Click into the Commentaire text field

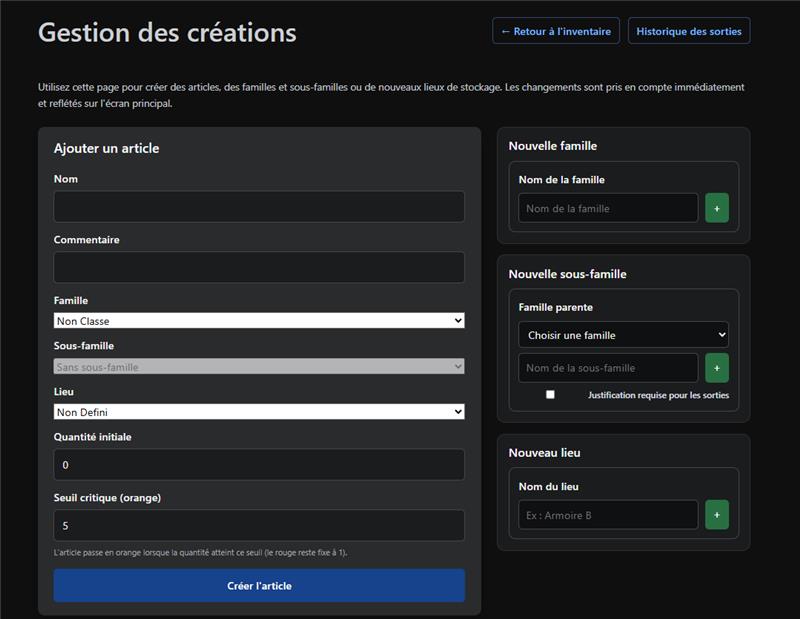[259, 267]
